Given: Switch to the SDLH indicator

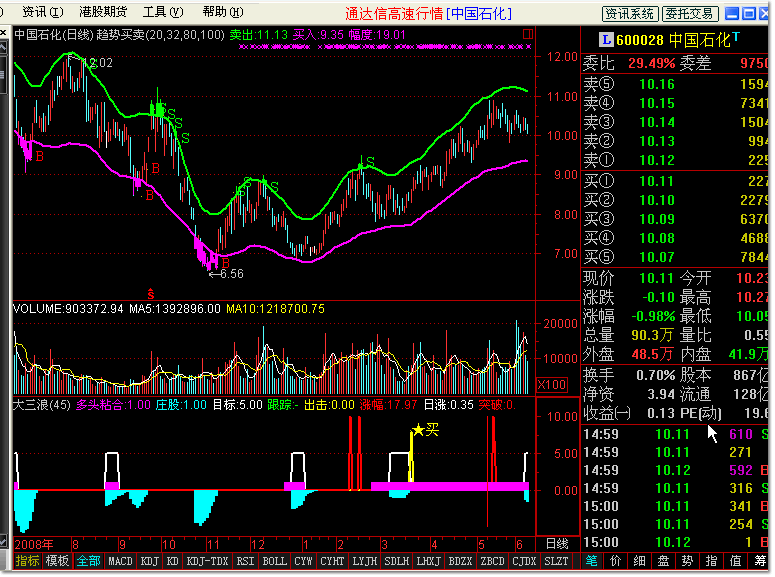Looking at the screenshot, I should (x=396, y=561).
